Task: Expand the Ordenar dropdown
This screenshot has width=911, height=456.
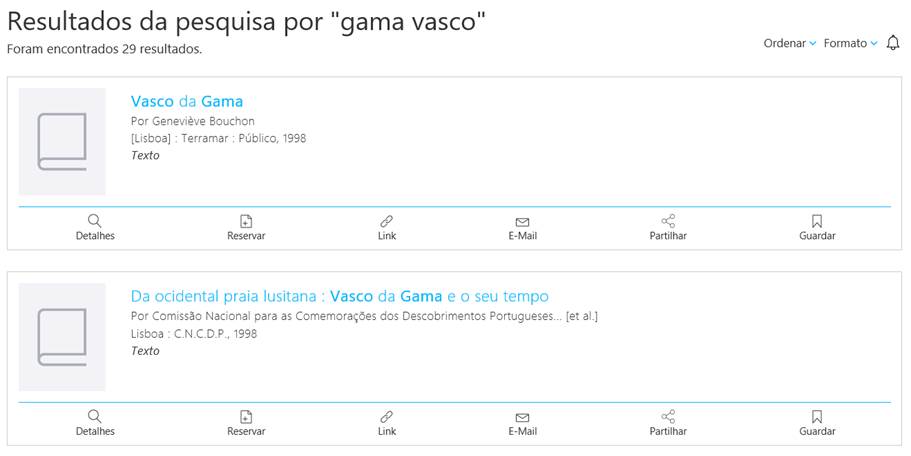Action: [790, 43]
